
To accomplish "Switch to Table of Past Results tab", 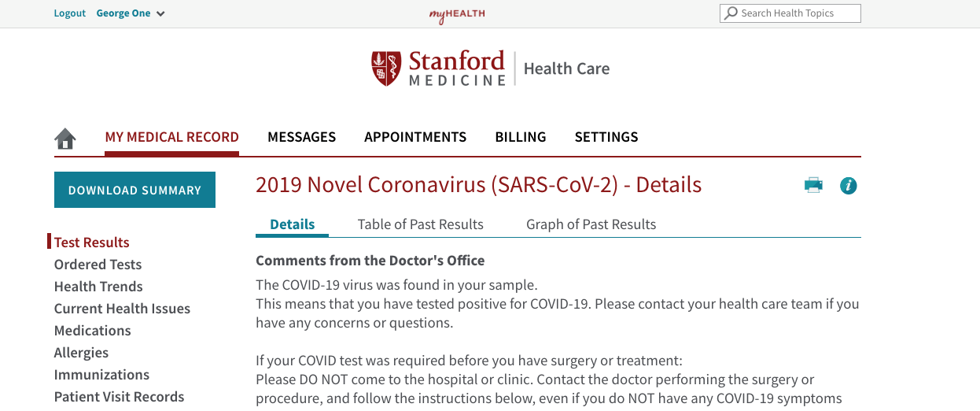I will point(421,224).
